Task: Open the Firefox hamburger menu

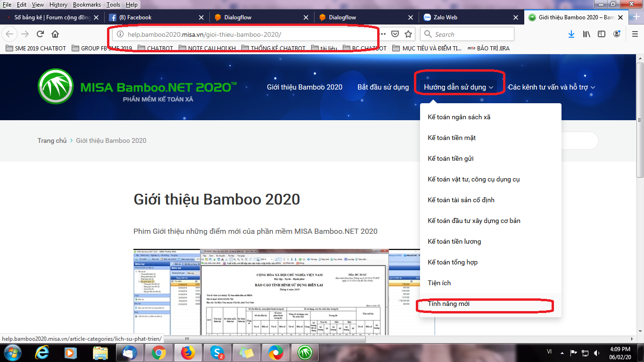Action: [635, 34]
